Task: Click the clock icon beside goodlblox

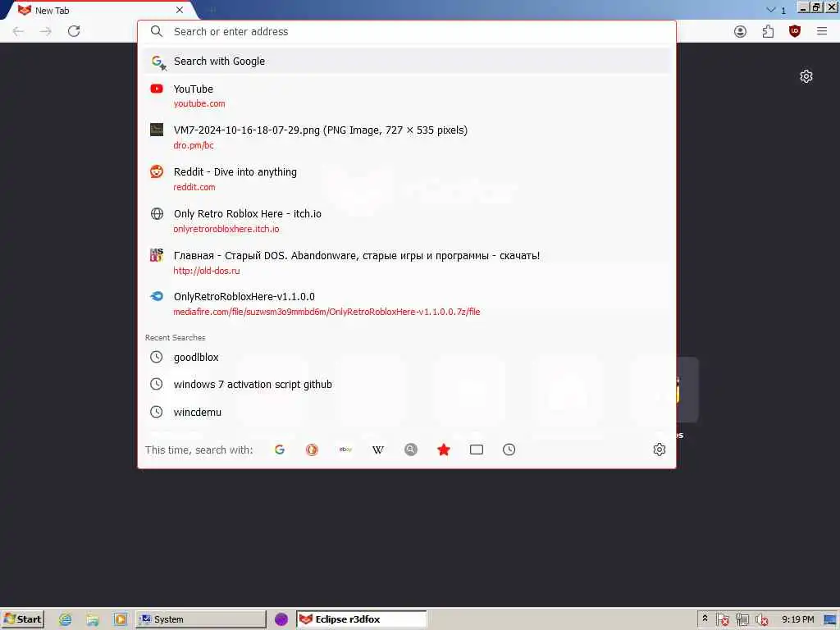Action: coord(157,357)
